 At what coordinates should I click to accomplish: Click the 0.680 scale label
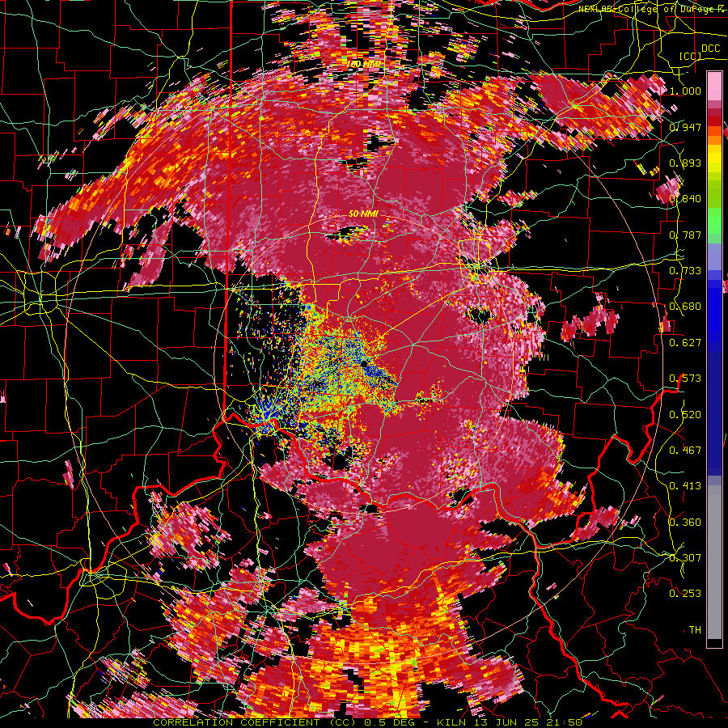coord(685,307)
